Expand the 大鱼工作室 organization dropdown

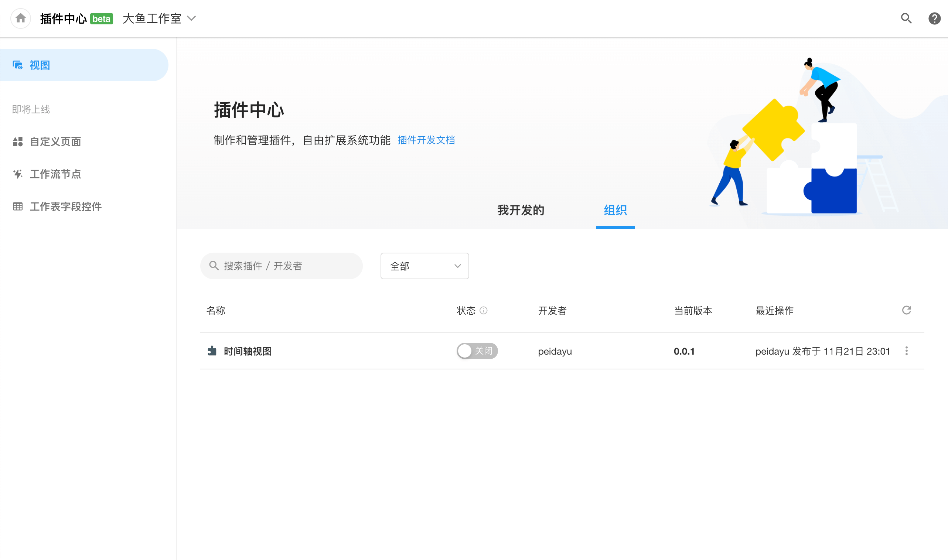(159, 18)
